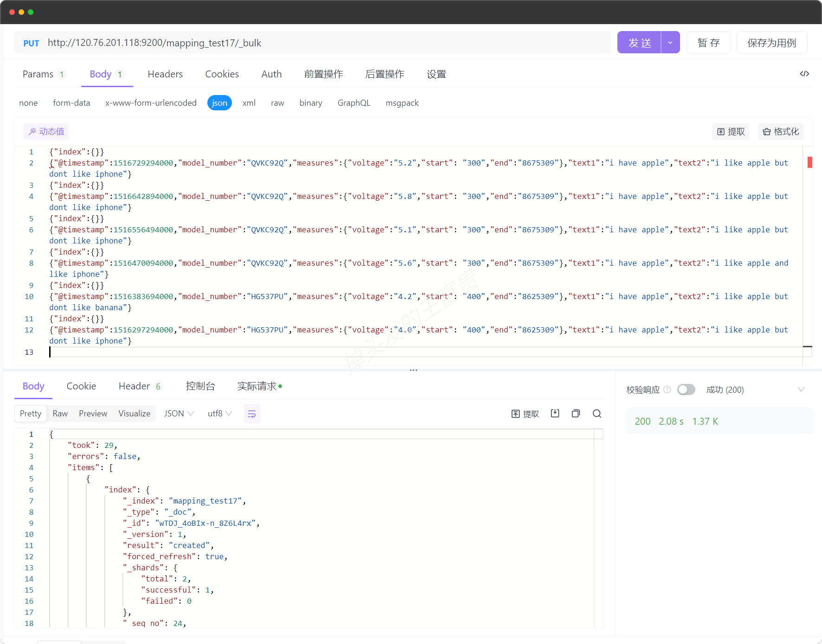This screenshot has width=822, height=644.
Task: Select xml body type
Action: (x=249, y=103)
